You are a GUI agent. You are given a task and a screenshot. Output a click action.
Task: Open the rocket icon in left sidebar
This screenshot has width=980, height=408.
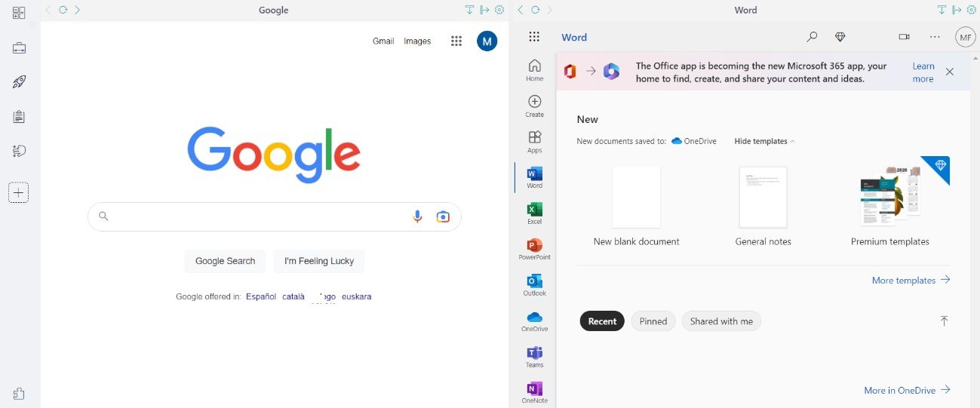pyautogui.click(x=19, y=82)
